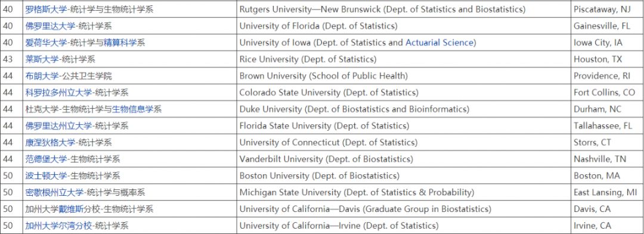The height and width of the screenshot is (234, 644).
Task: Click the Houston, TX location cell
Action: (x=608, y=60)
